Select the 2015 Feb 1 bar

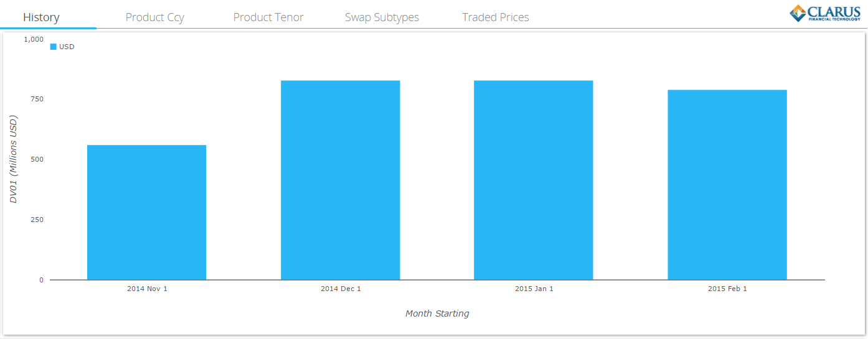click(727, 185)
